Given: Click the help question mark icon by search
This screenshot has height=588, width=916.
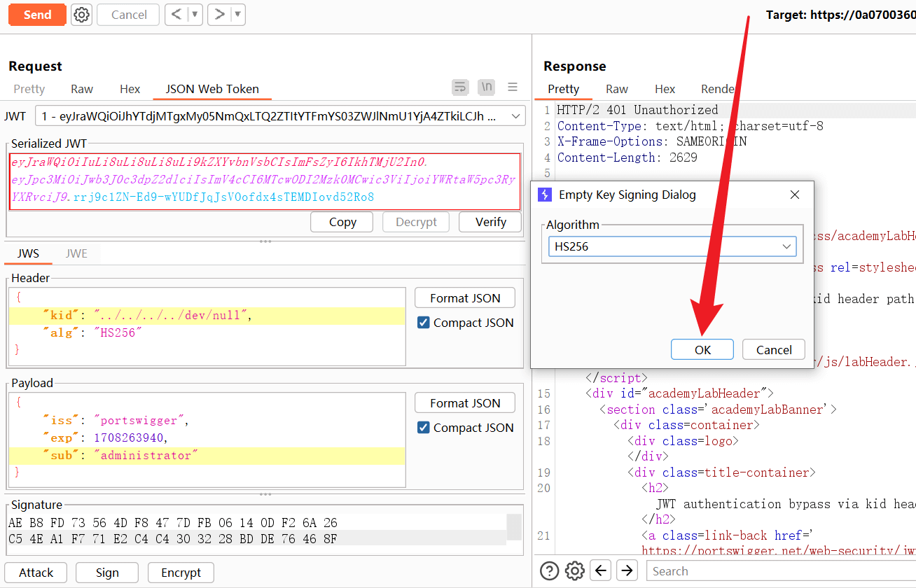Looking at the screenshot, I should click(x=550, y=570).
